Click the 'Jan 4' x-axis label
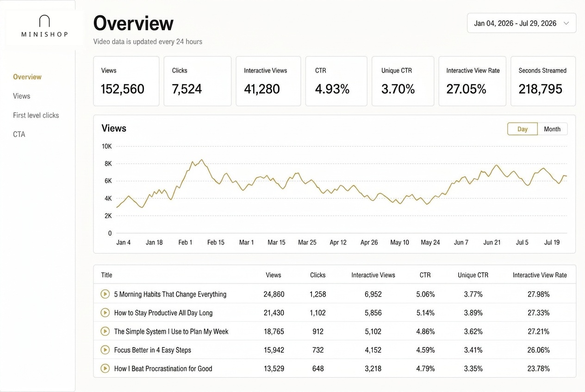The width and height of the screenshot is (585, 392). (x=123, y=242)
